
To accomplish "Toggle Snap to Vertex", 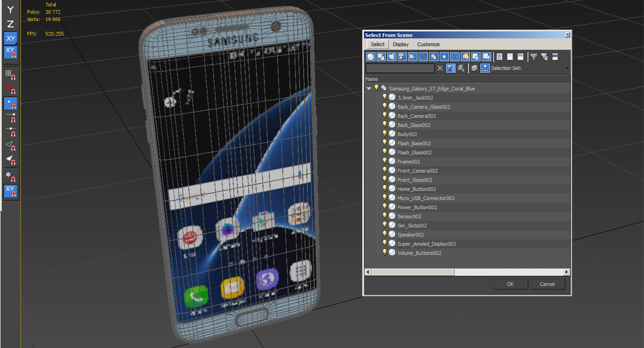I will 10,104.
